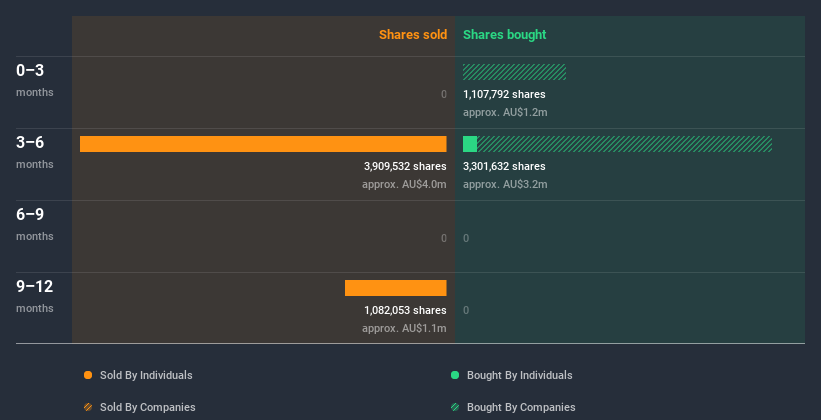Click the orange sold bar for 9–12 months

point(395,288)
